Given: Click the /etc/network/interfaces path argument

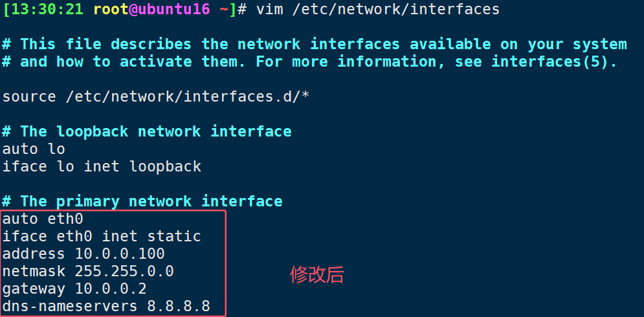Looking at the screenshot, I should (x=396, y=9).
